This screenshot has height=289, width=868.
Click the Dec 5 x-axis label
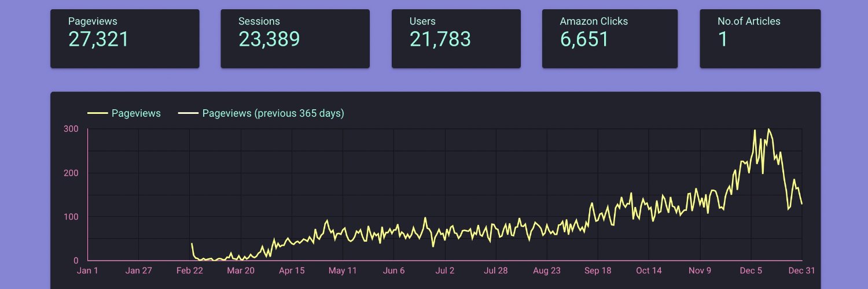751,271
